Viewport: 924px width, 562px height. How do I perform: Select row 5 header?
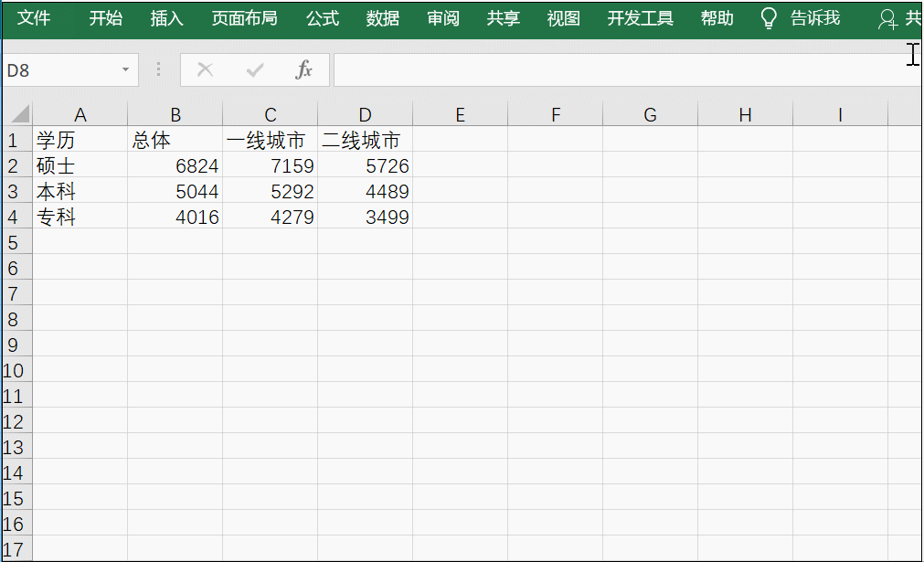coord(14,243)
